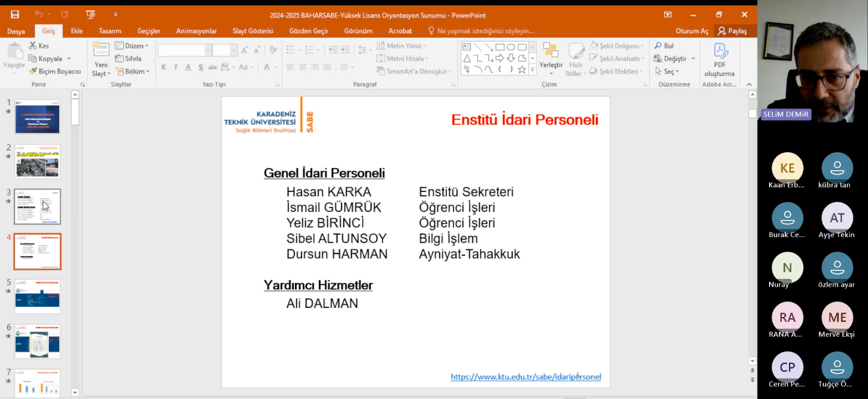Image resolution: width=868 pixels, height=399 pixels.
Task: Click Oturum Aç sign in
Action: tap(692, 31)
